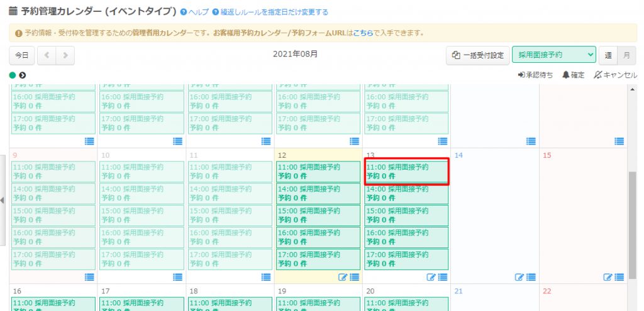
Task: Click the list icon for day 15
Action: coord(619,277)
